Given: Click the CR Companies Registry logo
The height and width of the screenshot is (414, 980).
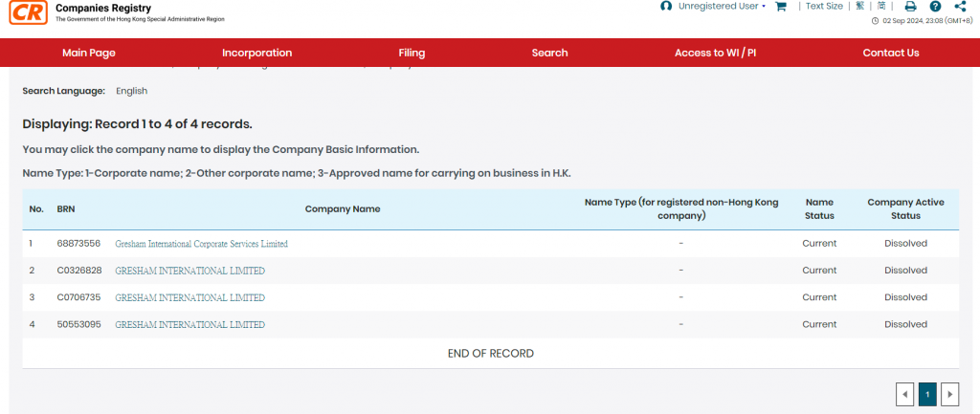Looking at the screenshot, I should 29,12.
